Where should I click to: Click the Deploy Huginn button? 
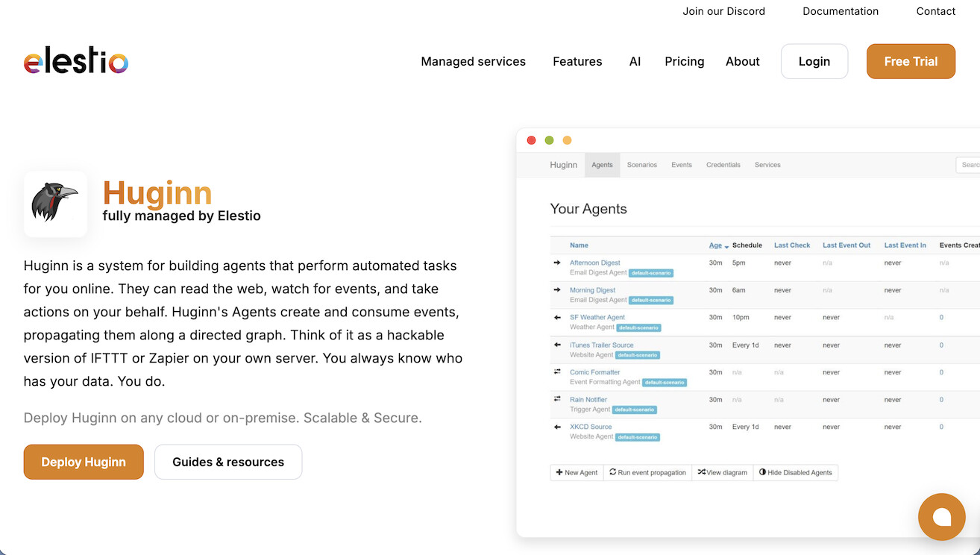click(84, 462)
